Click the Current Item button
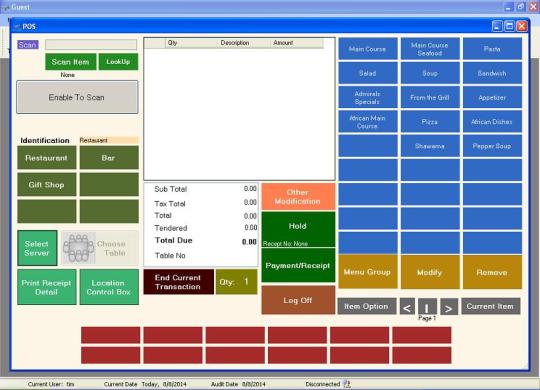This screenshot has height=390, width=540. click(x=491, y=306)
